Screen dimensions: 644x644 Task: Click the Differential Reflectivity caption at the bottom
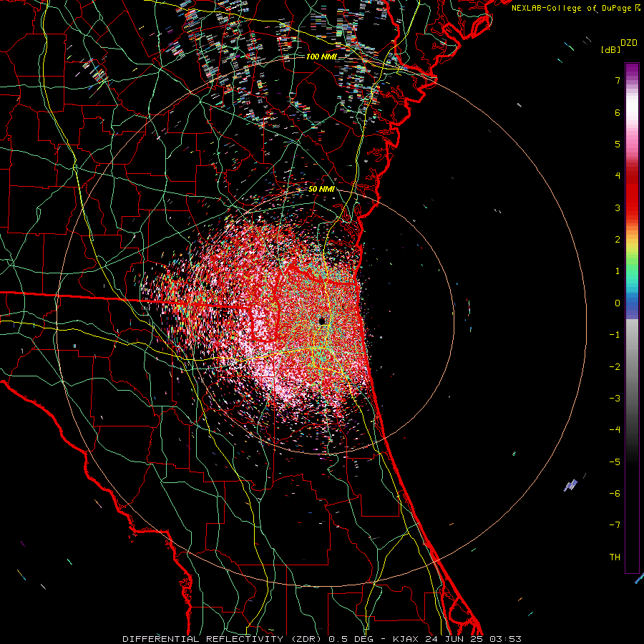(x=321, y=639)
